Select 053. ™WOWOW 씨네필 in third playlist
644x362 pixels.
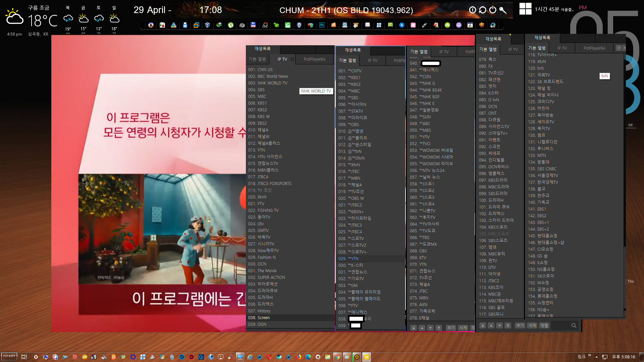[x=441, y=150]
